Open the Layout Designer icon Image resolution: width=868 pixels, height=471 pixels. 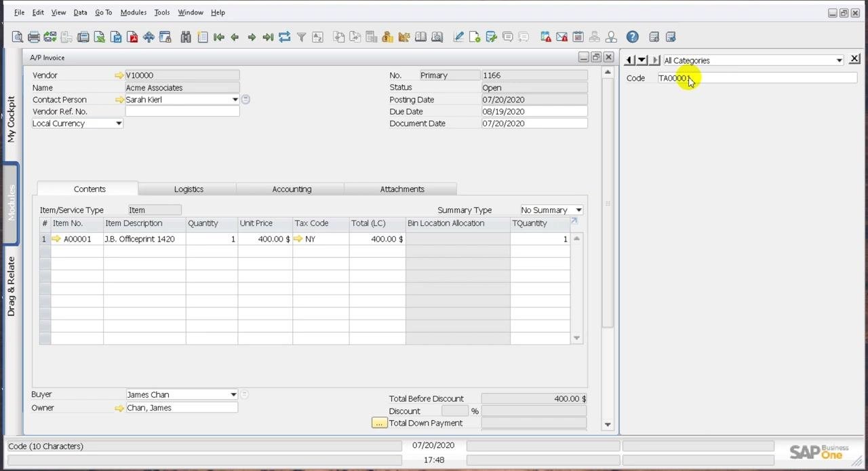pos(475,37)
